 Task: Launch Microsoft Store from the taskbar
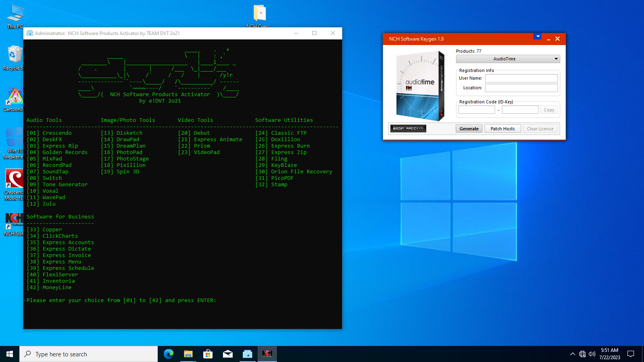pyautogui.click(x=208, y=354)
